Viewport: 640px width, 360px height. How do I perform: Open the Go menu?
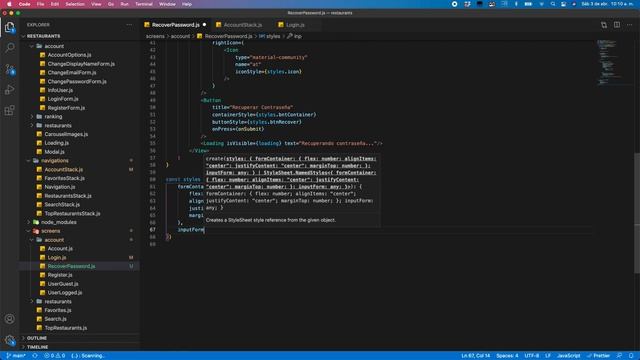(x=111, y=4)
